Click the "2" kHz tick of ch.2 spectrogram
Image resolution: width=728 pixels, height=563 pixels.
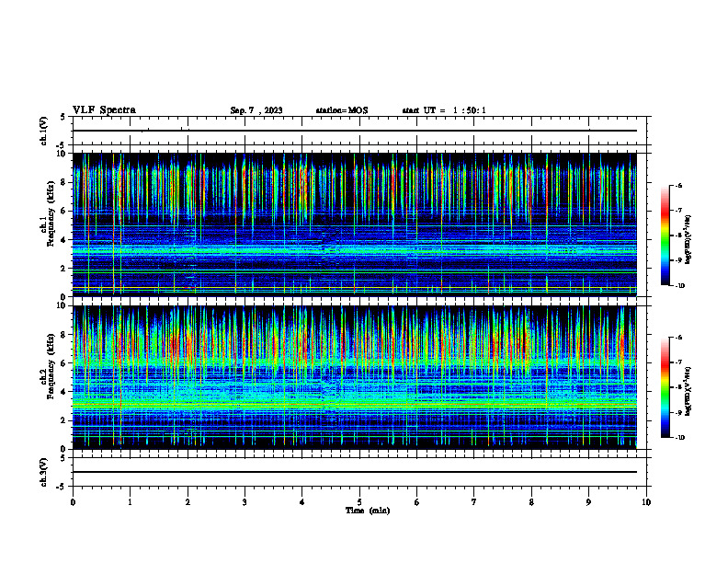click(x=64, y=420)
